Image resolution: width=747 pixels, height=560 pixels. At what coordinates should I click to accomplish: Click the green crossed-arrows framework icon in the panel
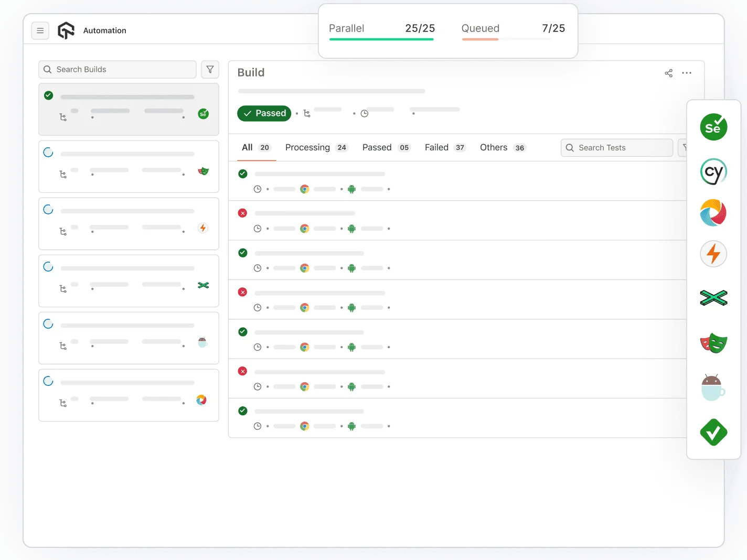713,298
